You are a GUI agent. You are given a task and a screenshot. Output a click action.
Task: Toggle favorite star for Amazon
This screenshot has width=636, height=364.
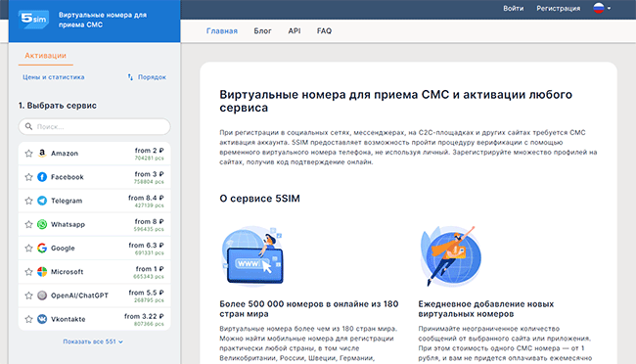(28, 154)
